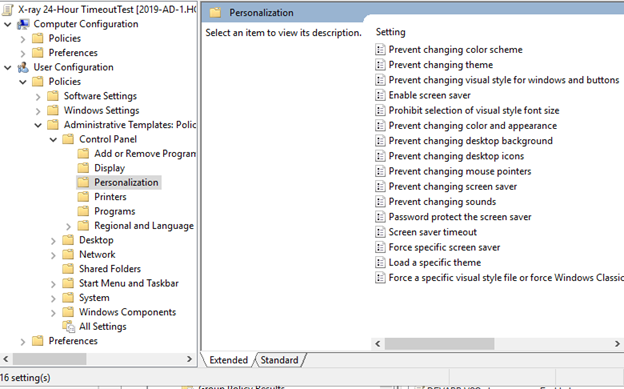This screenshot has width=624, height=389.
Task: Expand the System folder node
Action: click(53, 299)
